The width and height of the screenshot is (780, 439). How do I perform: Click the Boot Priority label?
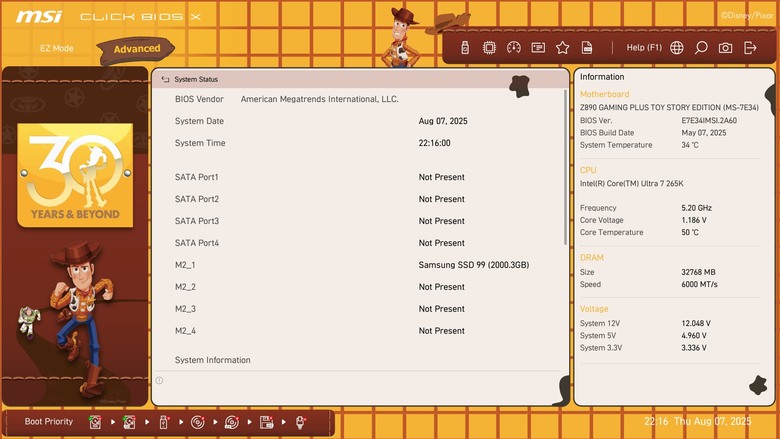point(49,421)
